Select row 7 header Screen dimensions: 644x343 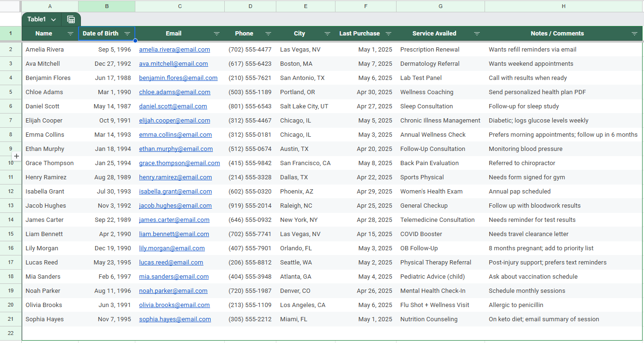[x=11, y=121]
